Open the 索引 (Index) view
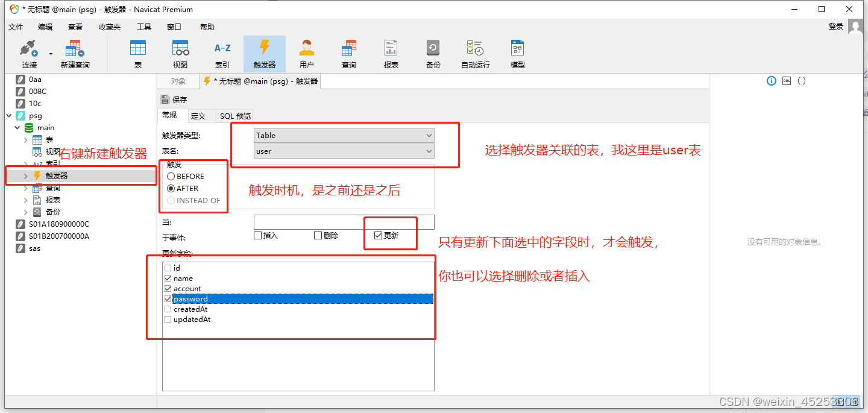The height and width of the screenshot is (413, 868). coord(222,53)
